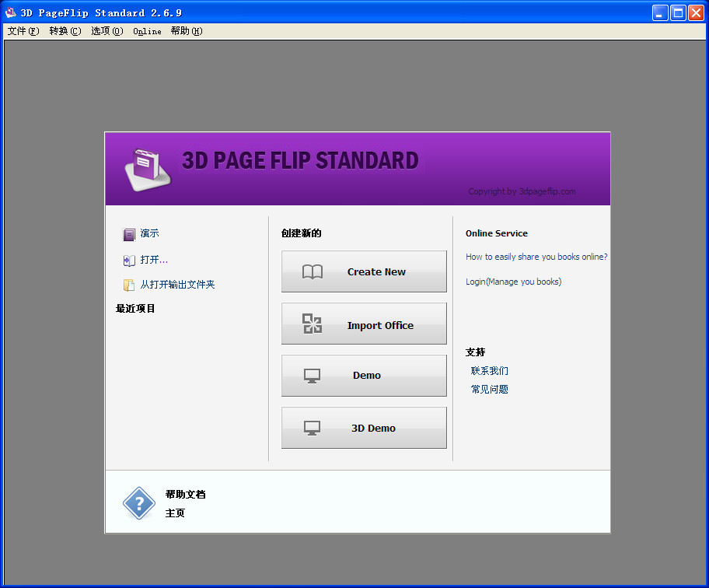Click the folder icon beside 从打开输出文件夹
This screenshot has height=588, width=709.
[129, 285]
